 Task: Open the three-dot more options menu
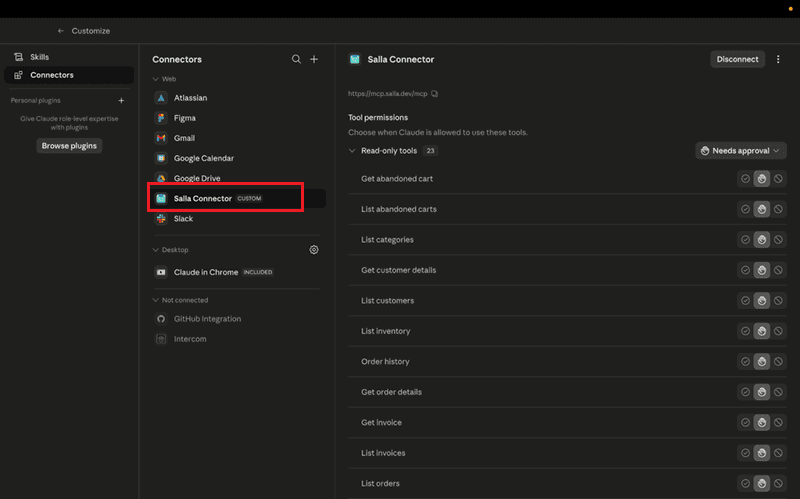click(778, 59)
